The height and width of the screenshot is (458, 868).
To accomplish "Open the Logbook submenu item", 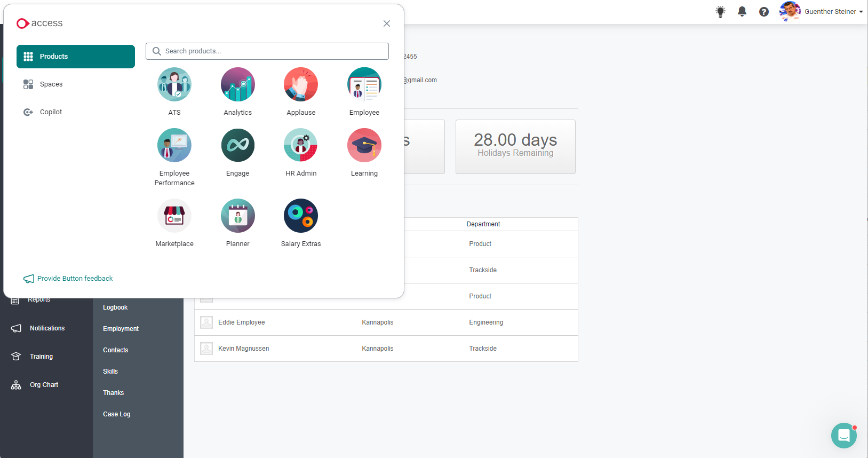I will 115,307.
